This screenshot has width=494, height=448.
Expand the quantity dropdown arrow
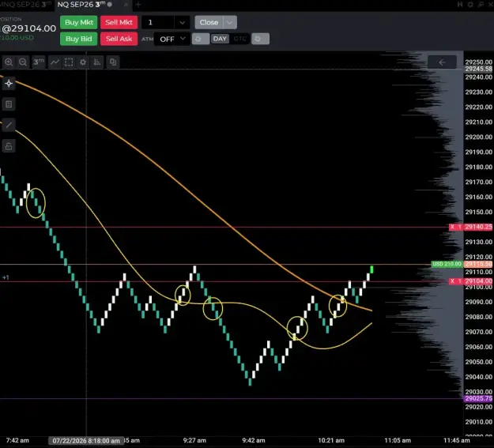click(x=182, y=23)
